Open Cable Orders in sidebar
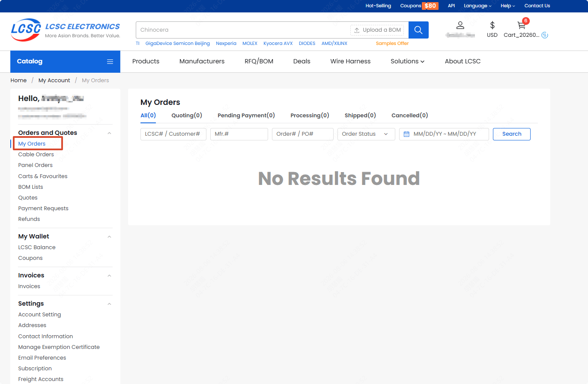Viewport: 588px width, 384px height. click(x=36, y=155)
